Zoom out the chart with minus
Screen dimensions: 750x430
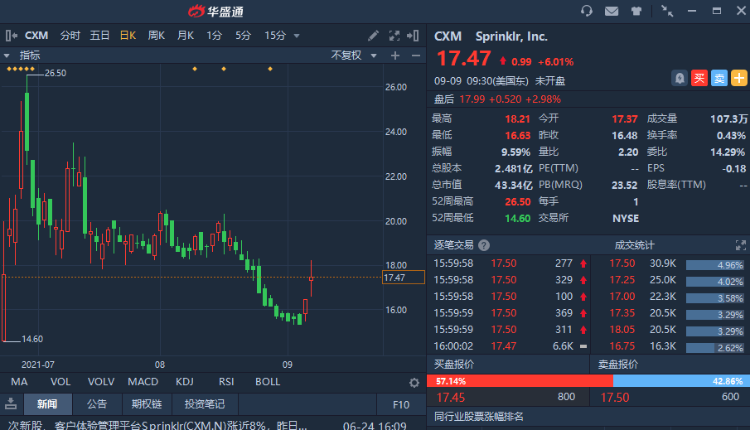coord(416,55)
